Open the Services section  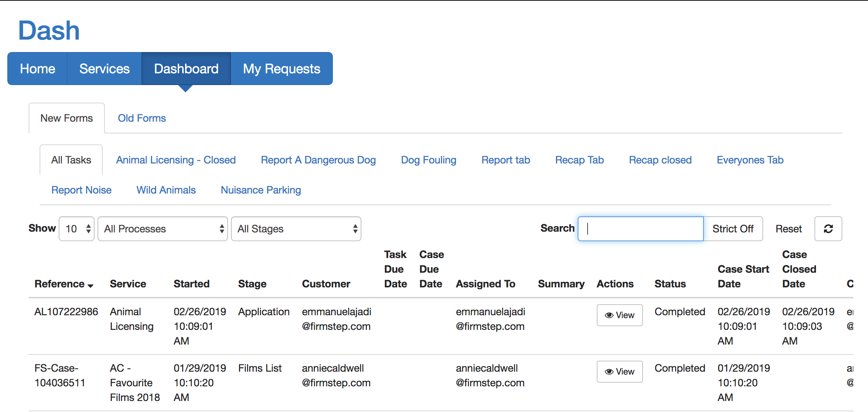point(104,69)
